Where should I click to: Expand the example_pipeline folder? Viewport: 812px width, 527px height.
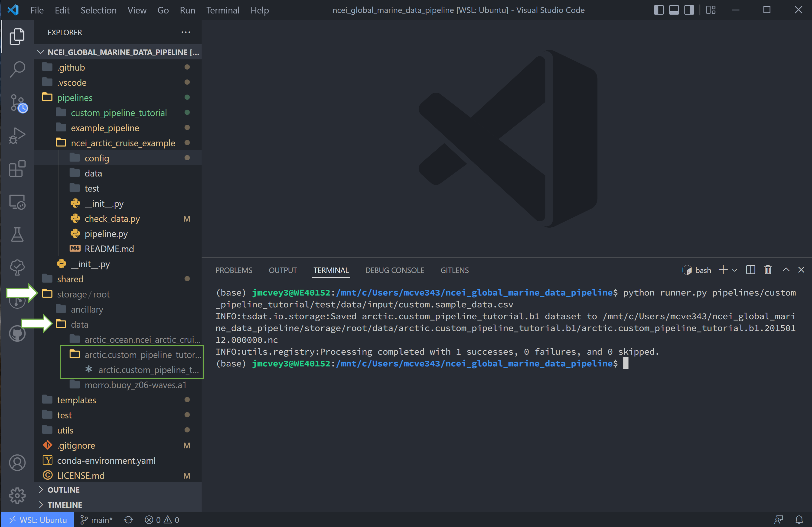[118, 128]
